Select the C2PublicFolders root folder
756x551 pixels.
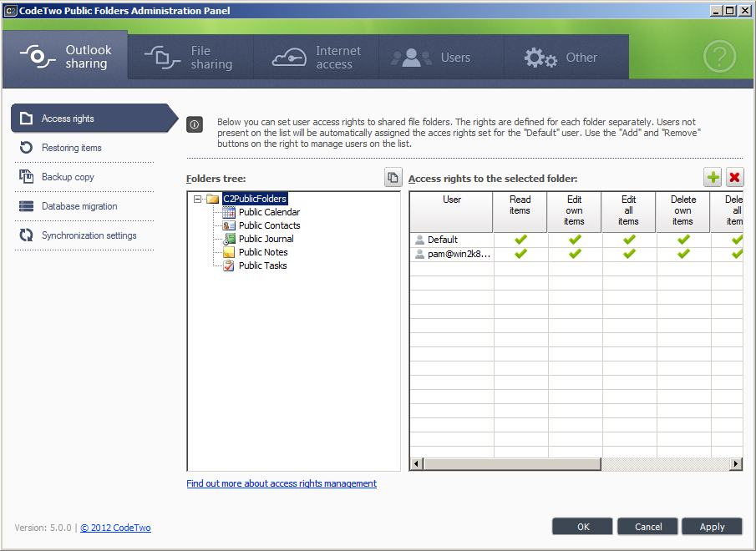(x=255, y=199)
